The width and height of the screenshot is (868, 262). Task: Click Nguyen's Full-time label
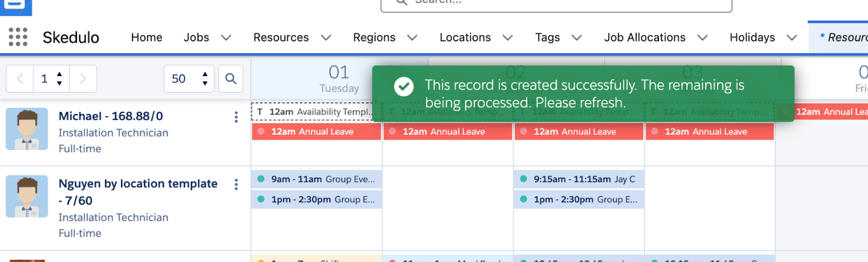(80, 233)
